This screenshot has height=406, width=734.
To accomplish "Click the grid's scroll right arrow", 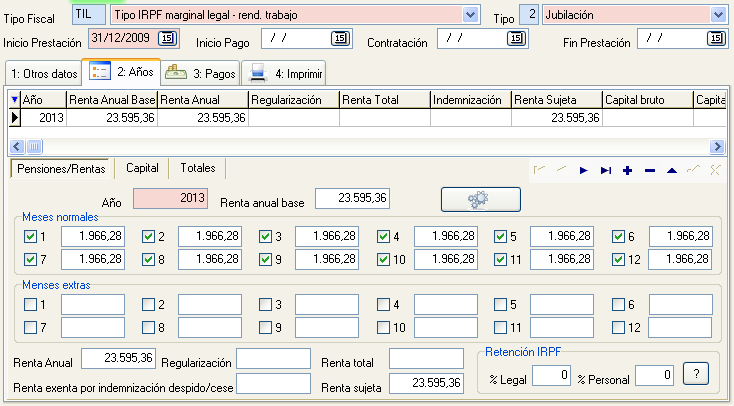I will click(717, 147).
